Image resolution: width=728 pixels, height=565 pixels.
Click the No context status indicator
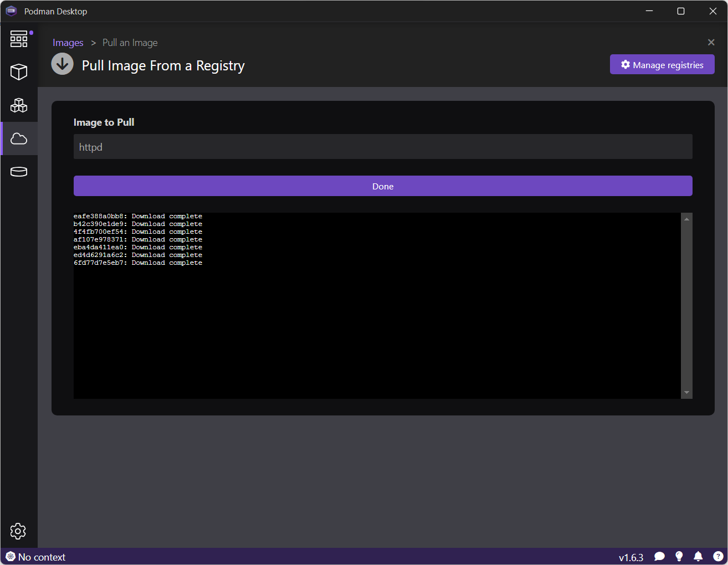click(35, 556)
